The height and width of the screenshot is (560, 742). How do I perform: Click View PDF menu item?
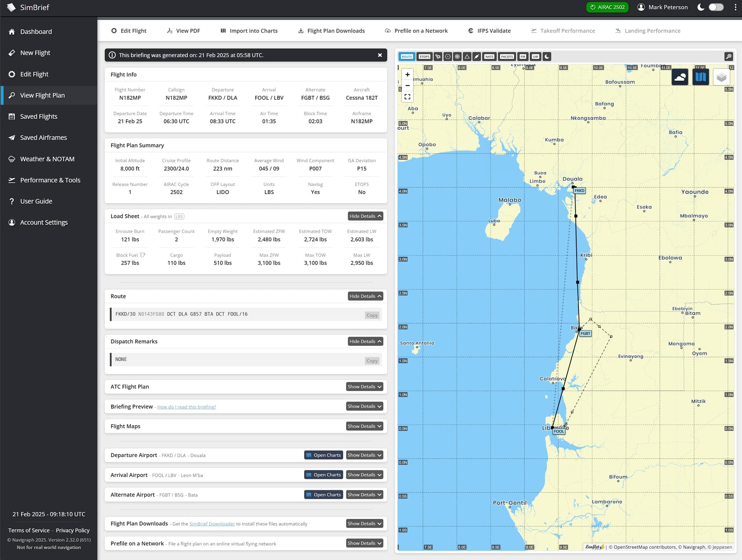tap(183, 31)
